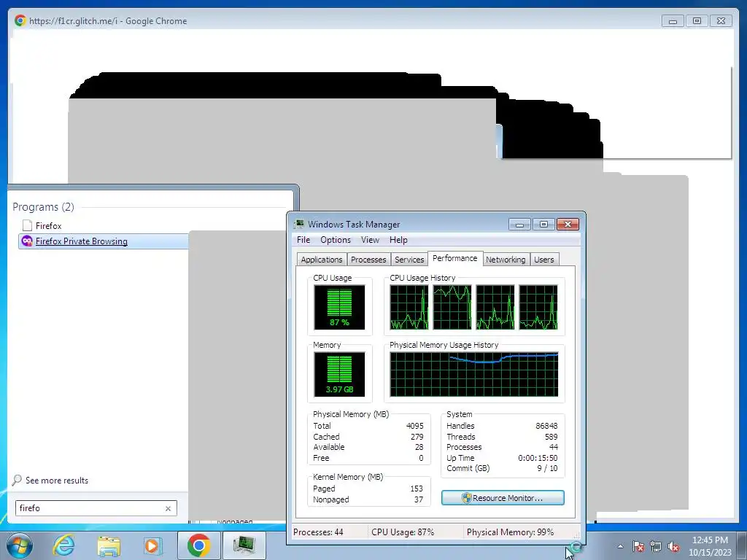Screen dimensions: 747x560
Task: Open the muted volume tray icon
Action: pos(673,546)
